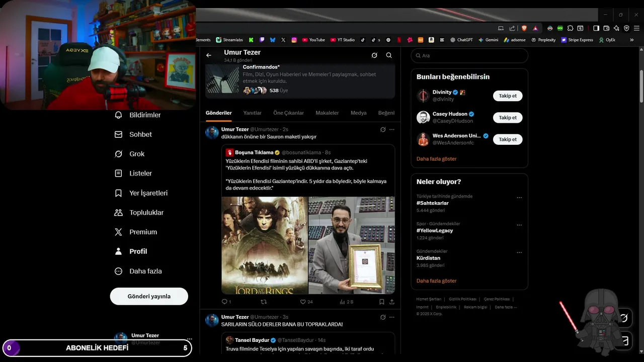This screenshot has width=644, height=362.
Task: Open browser extensions puzzle icon
Action: tap(570, 28)
